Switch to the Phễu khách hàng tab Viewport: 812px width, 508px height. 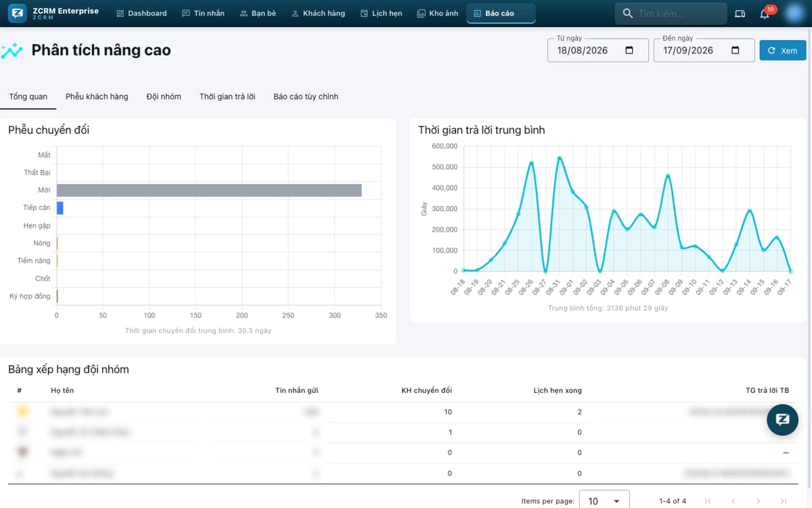pyautogui.click(x=97, y=97)
